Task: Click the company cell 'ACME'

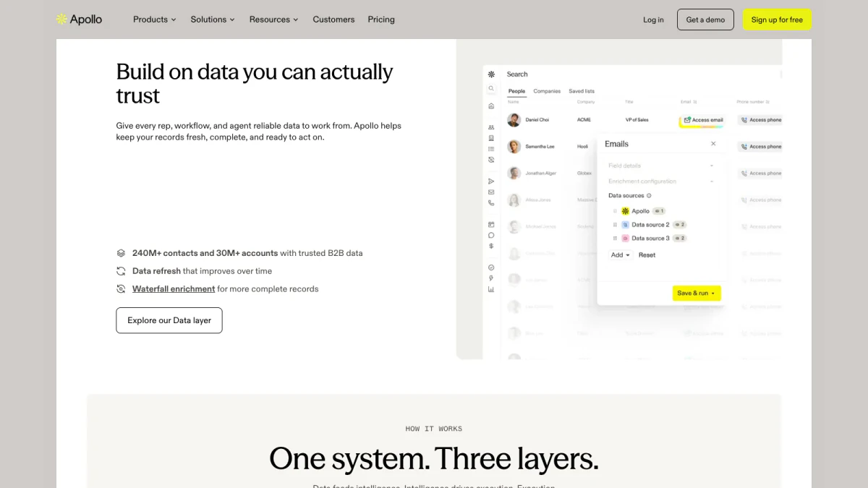Action: tap(584, 120)
